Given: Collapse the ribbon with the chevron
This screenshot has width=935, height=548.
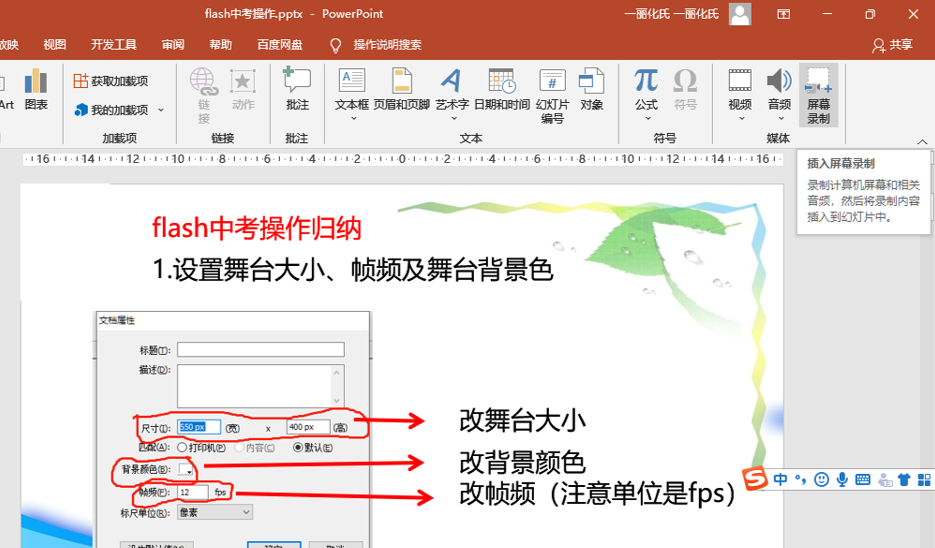Looking at the screenshot, I should (x=922, y=141).
